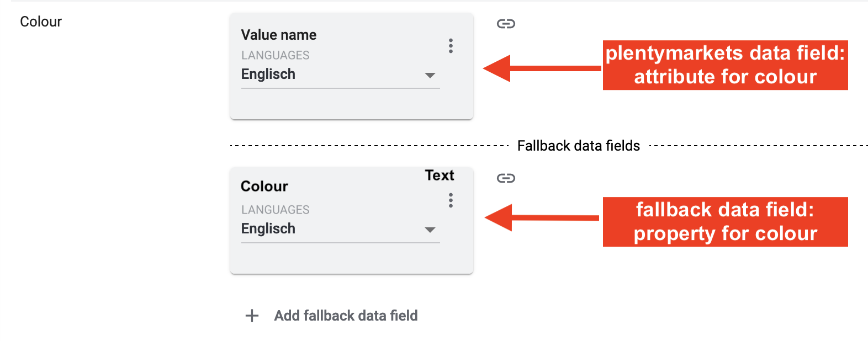Click the link icon beside fallback Colour card

click(506, 178)
